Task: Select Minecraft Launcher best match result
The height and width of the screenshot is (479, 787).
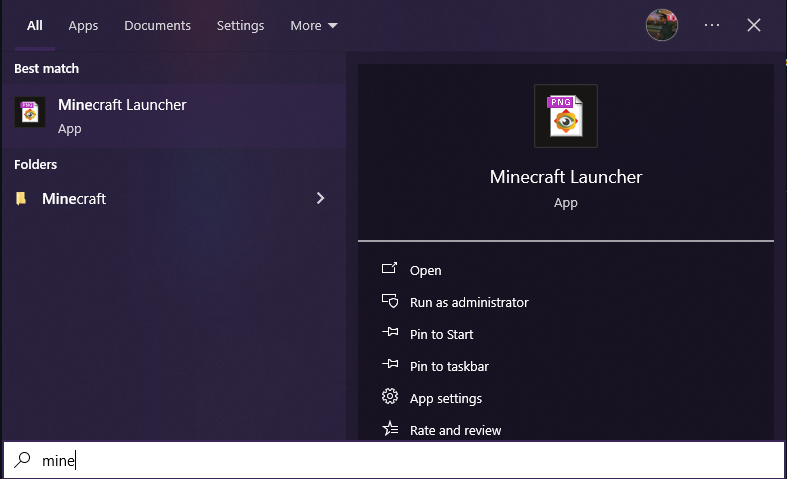Action: [x=174, y=115]
